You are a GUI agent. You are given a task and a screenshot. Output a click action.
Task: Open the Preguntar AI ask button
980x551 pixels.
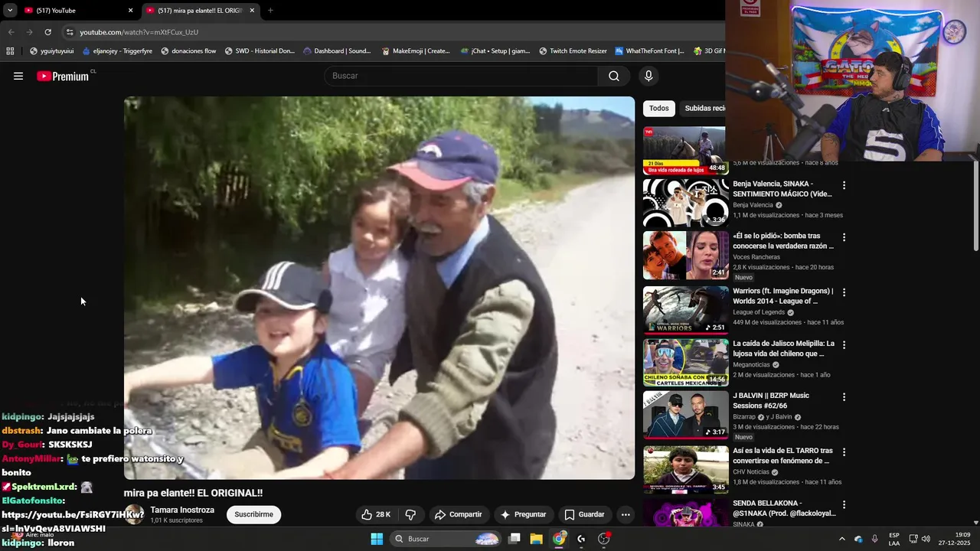523,514
